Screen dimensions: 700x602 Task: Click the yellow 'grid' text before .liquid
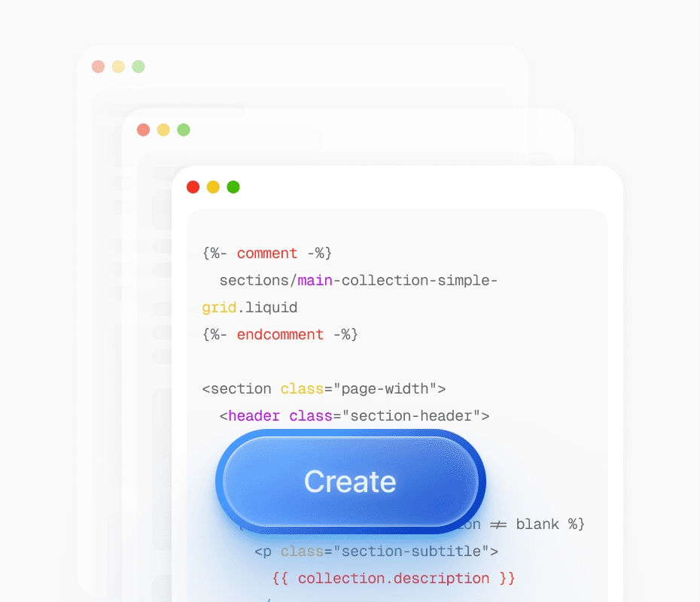point(219,308)
